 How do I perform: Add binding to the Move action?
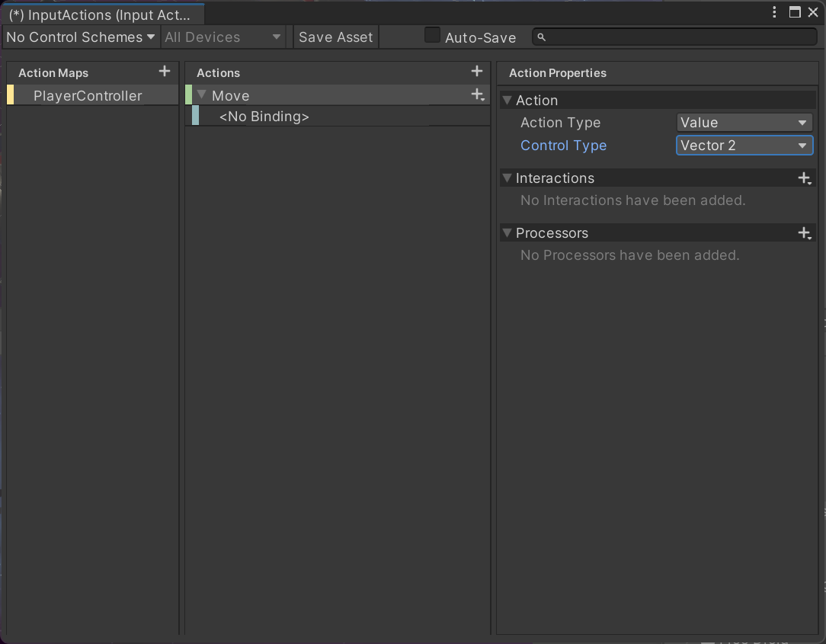478,95
